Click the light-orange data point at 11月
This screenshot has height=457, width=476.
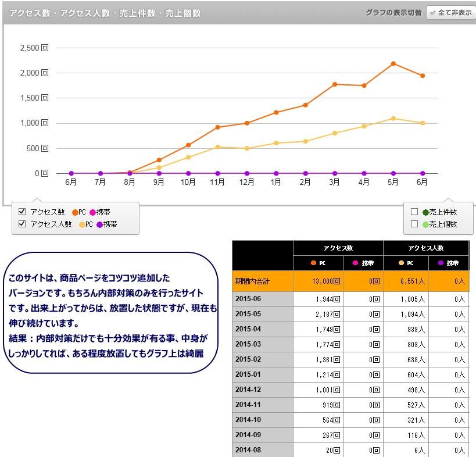tap(217, 147)
